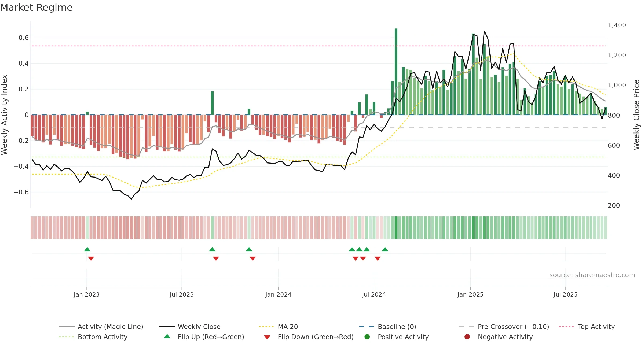Select the Flip Up marker near Jan 2023

(87, 249)
